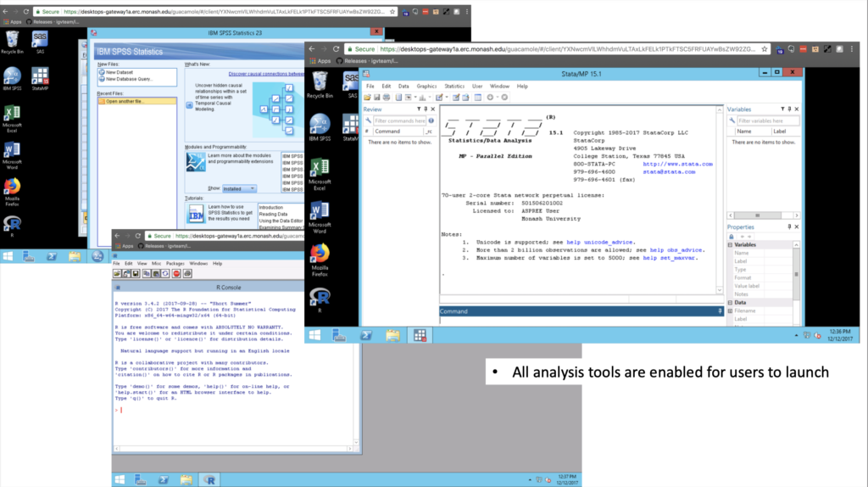Click the Filter commands here field
This screenshot has width=868, height=487.
pyautogui.click(x=398, y=120)
